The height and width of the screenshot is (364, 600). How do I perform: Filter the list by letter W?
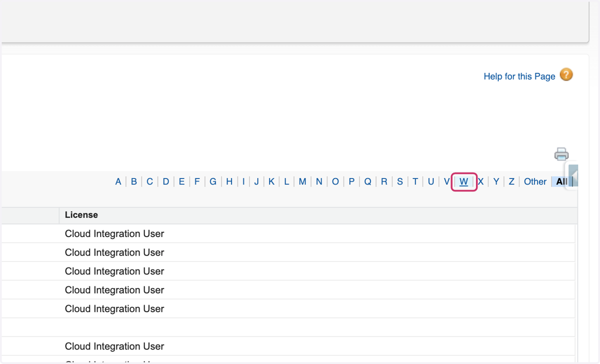(x=463, y=181)
